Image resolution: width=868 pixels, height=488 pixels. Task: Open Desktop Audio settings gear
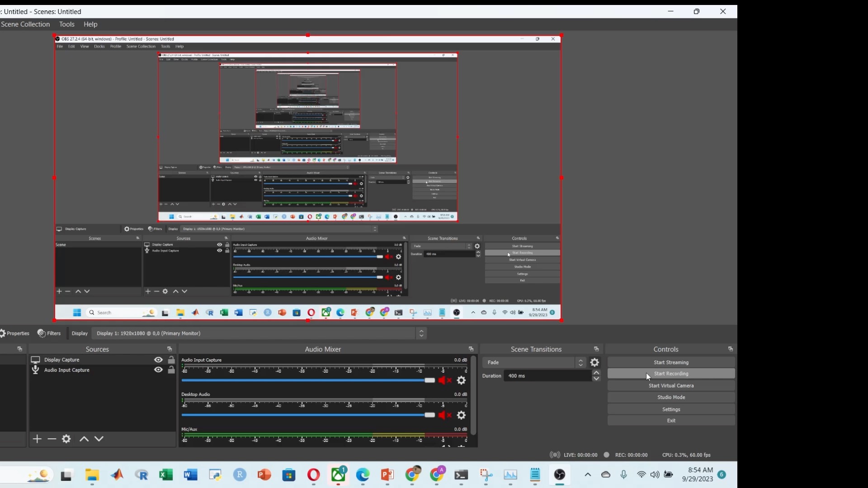[461, 415]
